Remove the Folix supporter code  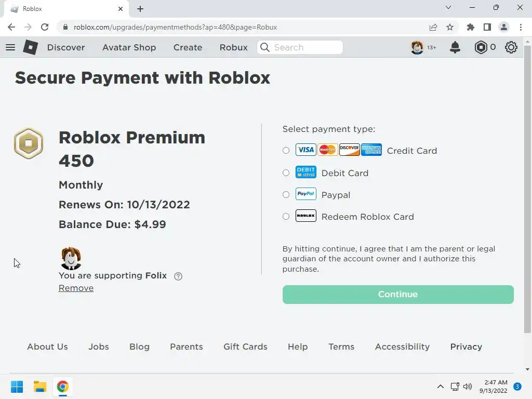76,288
